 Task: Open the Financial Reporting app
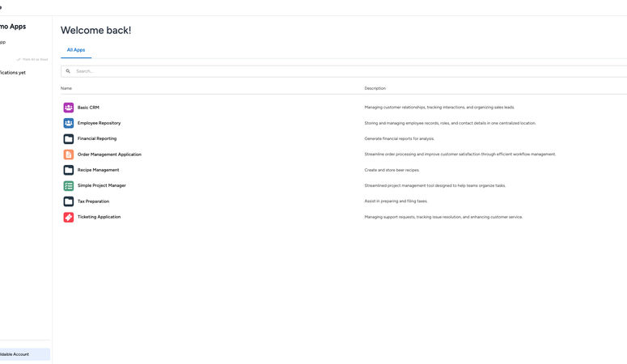[97, 139]
